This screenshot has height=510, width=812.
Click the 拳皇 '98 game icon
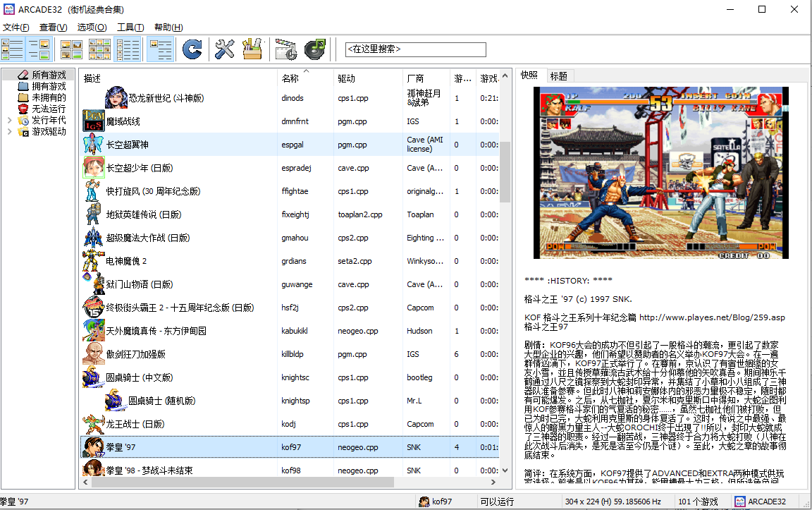tap(94, 468)
